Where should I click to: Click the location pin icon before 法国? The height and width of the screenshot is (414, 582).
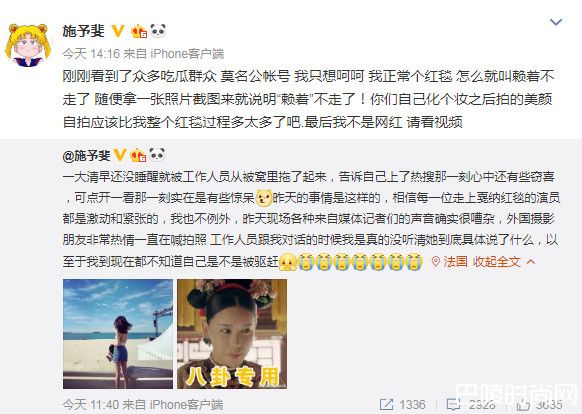(436, 262)
